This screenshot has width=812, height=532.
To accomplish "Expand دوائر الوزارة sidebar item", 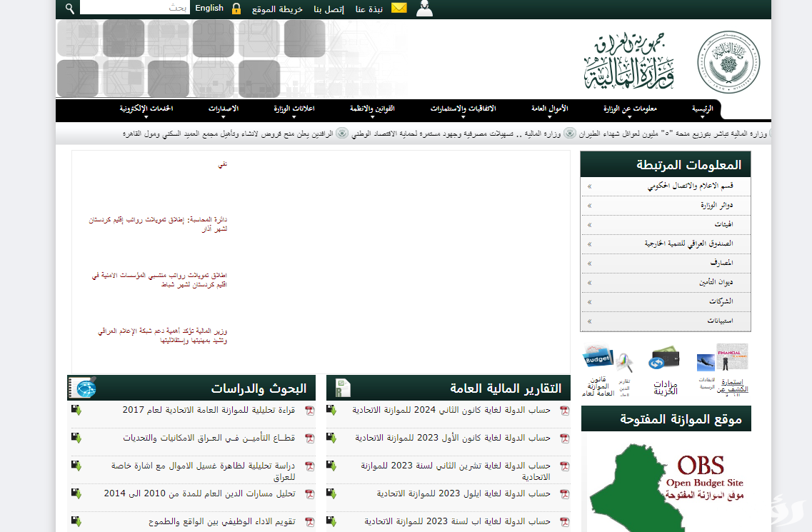I will pos(666,206).
